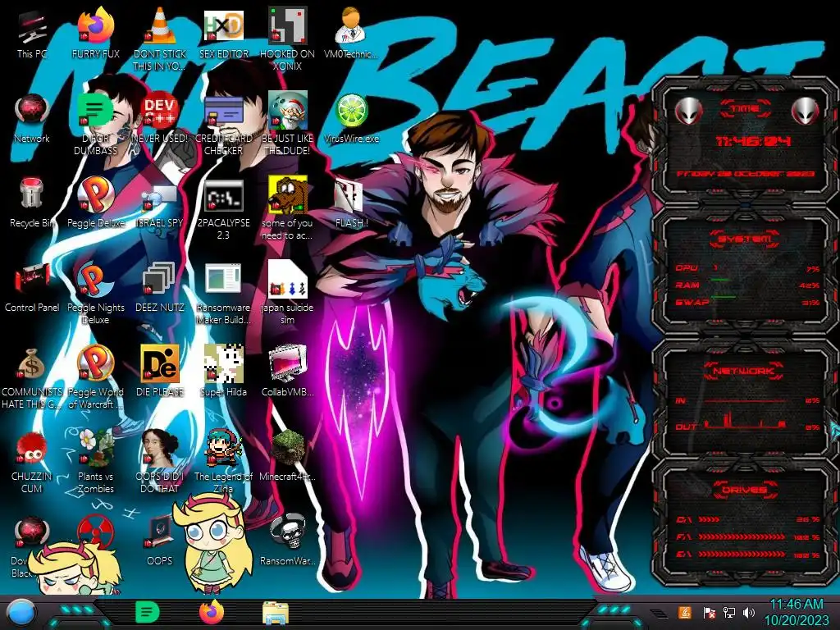
Task: Open the VLC cone DONT STICK shortcut
Action: [x=160, y=39]
